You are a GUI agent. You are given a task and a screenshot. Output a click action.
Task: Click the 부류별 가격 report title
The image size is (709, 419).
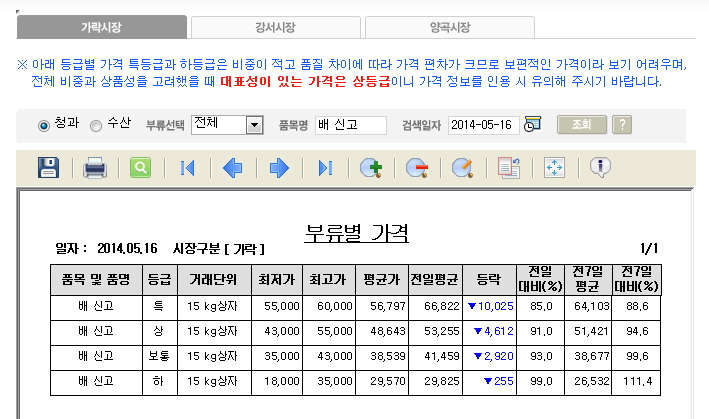pos(356,233)
